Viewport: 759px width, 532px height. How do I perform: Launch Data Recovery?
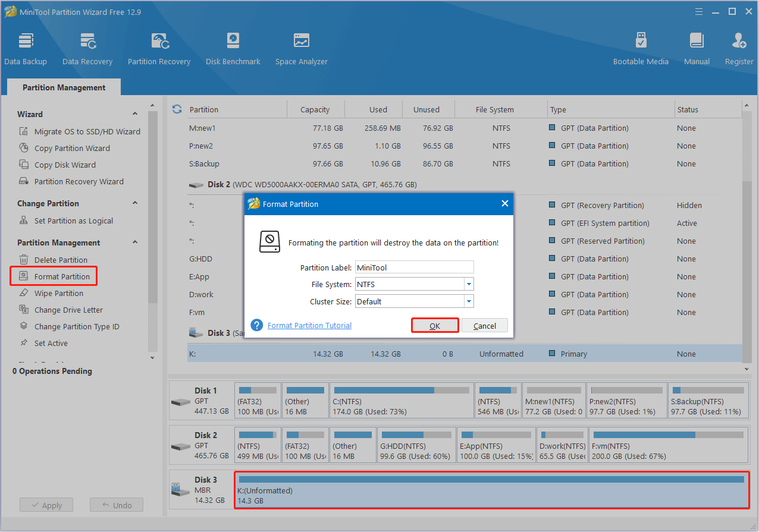coord(87,48)
